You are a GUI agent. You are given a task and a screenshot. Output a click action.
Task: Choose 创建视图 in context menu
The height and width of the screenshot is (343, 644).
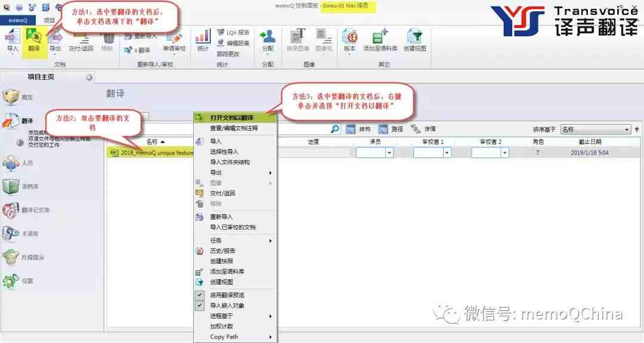click(236, 282)
